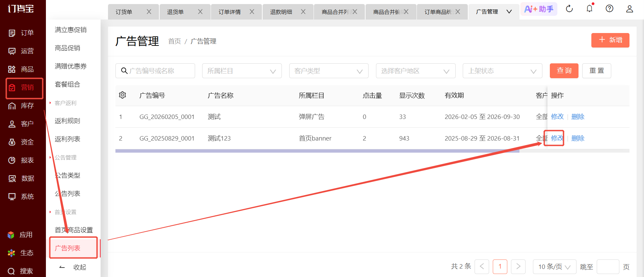Open the 生态 flower icon

(11, 253)
